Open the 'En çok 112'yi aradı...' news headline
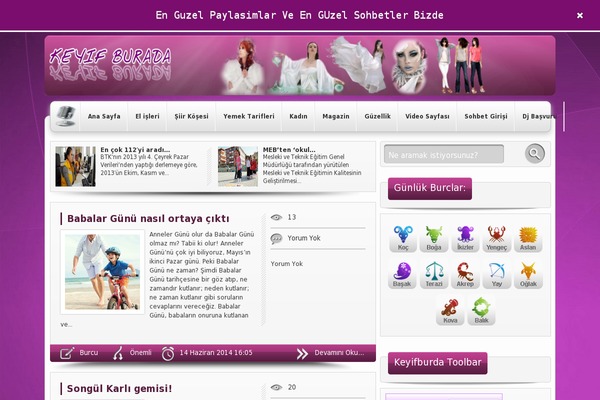The width and height of the screenshot is (600, 400). coord(135,150)
